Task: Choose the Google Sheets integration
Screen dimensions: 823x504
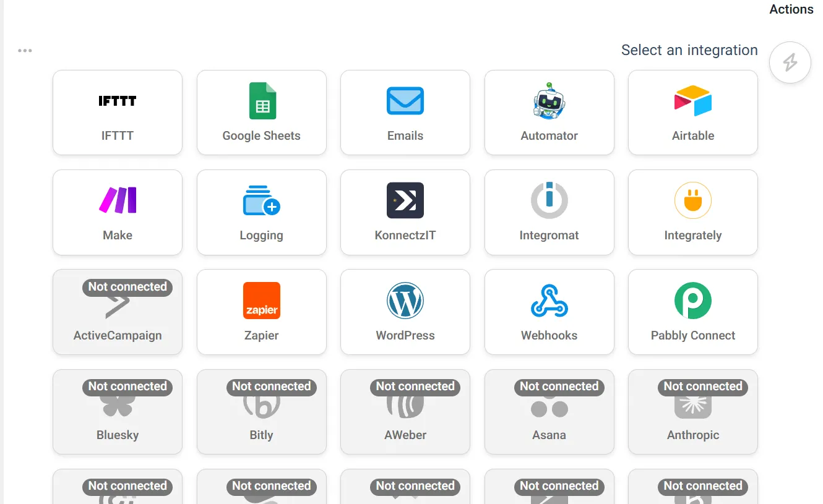Action: point(261,112)
